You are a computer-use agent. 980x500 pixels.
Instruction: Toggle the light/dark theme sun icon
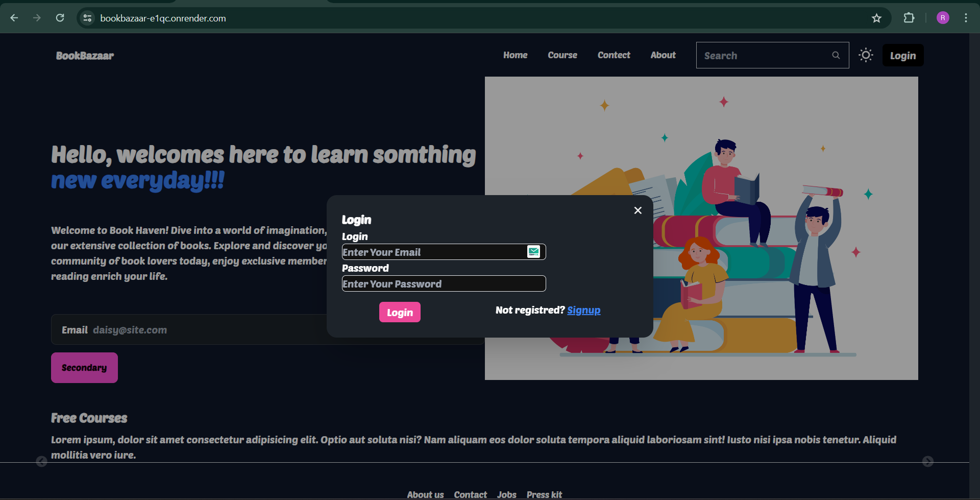click(866, 55)
